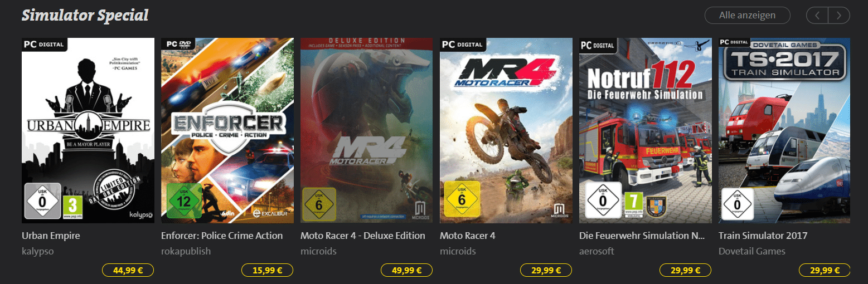Open the Moto Racer 4 cover art
The image size is (868, 284).
tap(506, 130)
